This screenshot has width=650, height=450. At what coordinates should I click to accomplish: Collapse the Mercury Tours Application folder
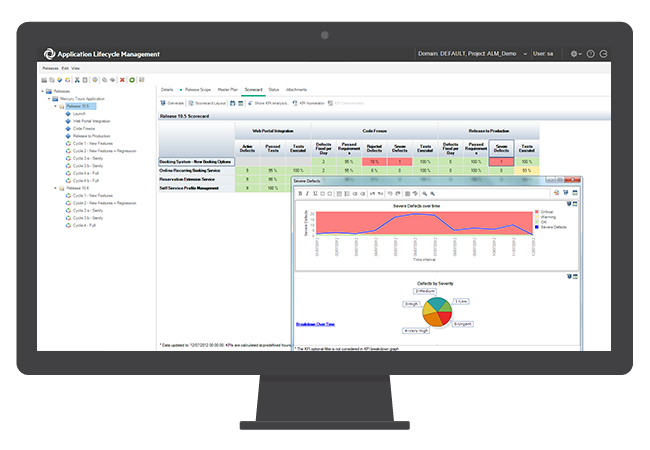coord(49,99)
